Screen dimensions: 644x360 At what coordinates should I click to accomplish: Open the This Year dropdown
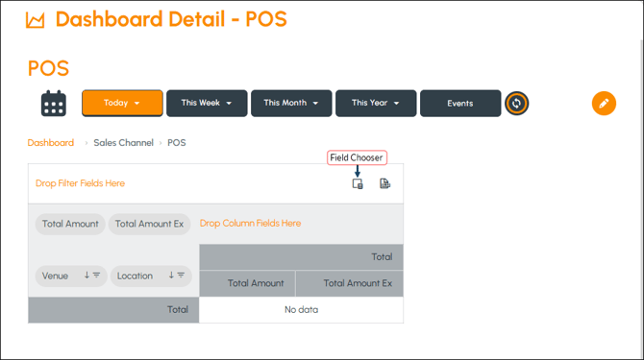pos(376,103)
